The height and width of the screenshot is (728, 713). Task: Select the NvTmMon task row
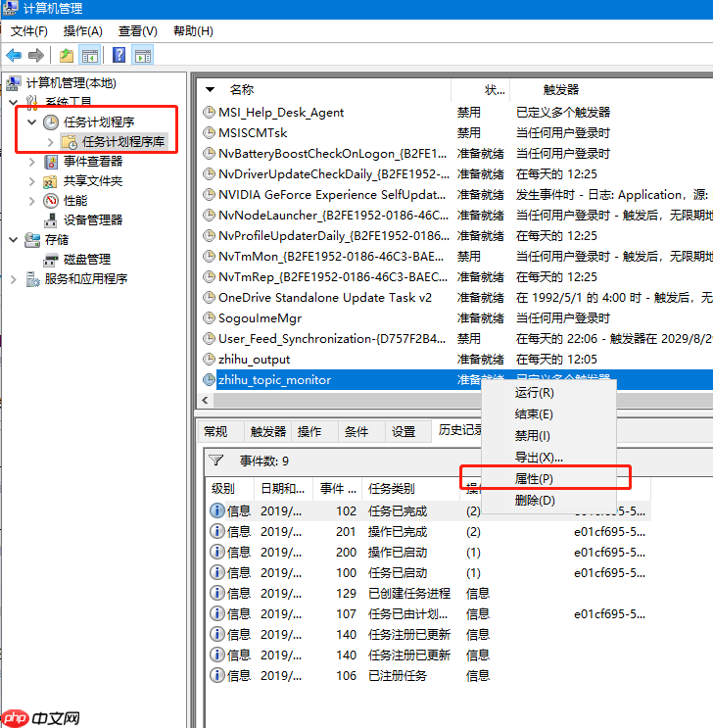click(x=457, y=257)
